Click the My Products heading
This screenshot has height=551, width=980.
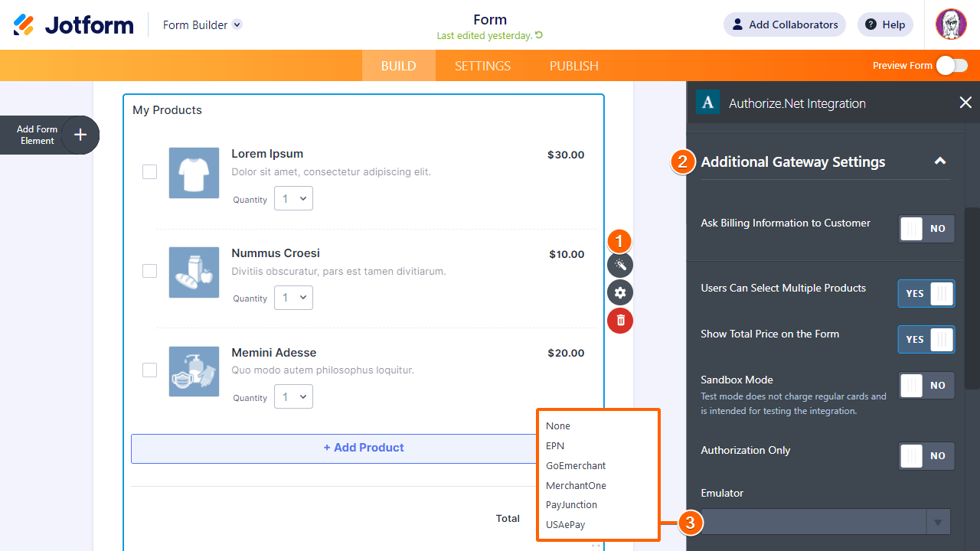pyautogui.click(x=167, y=110)
